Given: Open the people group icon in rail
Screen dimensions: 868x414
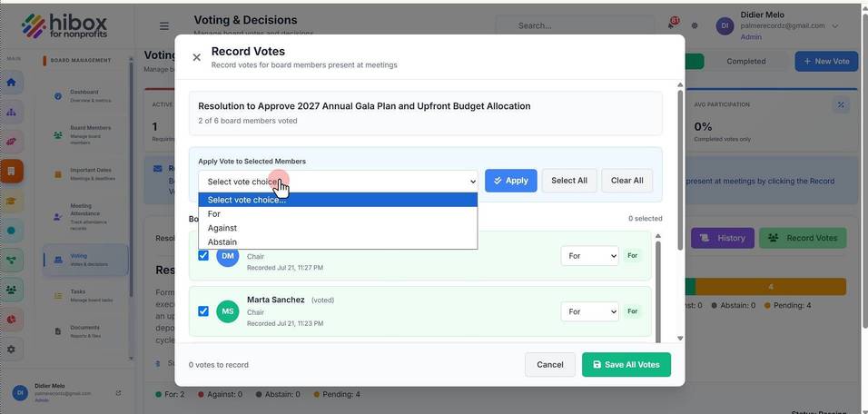Looking at the screenshot, I should click(12, 290).
